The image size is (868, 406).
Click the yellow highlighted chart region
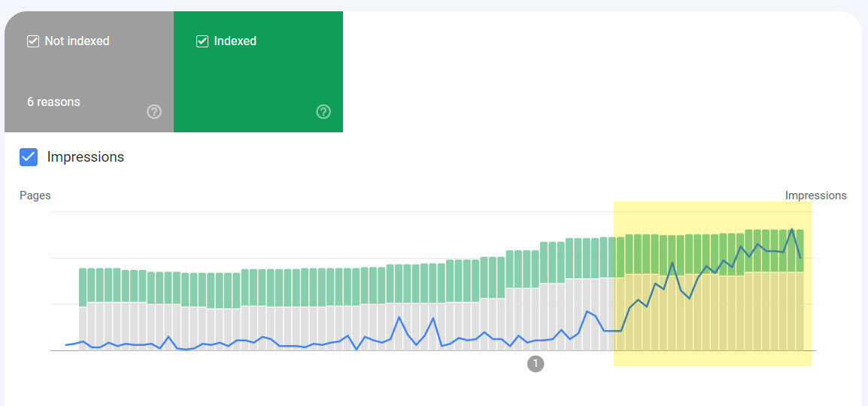(712, 283)
